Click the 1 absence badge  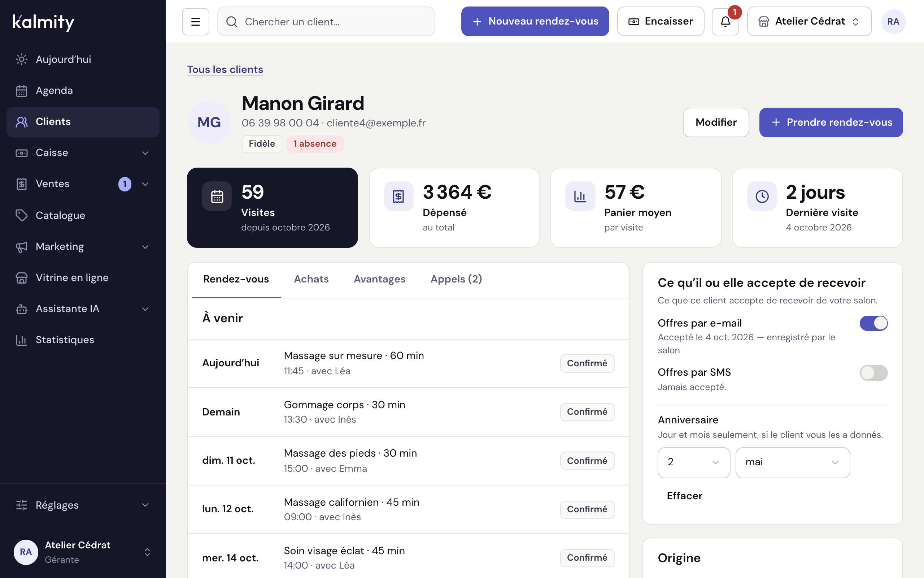(x=315, y=144)
